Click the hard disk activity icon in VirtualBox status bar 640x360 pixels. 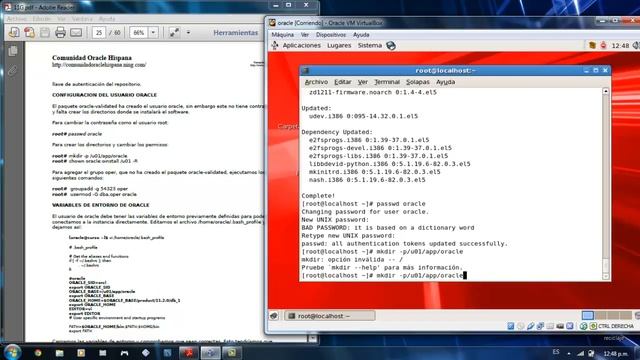point(511,326)
